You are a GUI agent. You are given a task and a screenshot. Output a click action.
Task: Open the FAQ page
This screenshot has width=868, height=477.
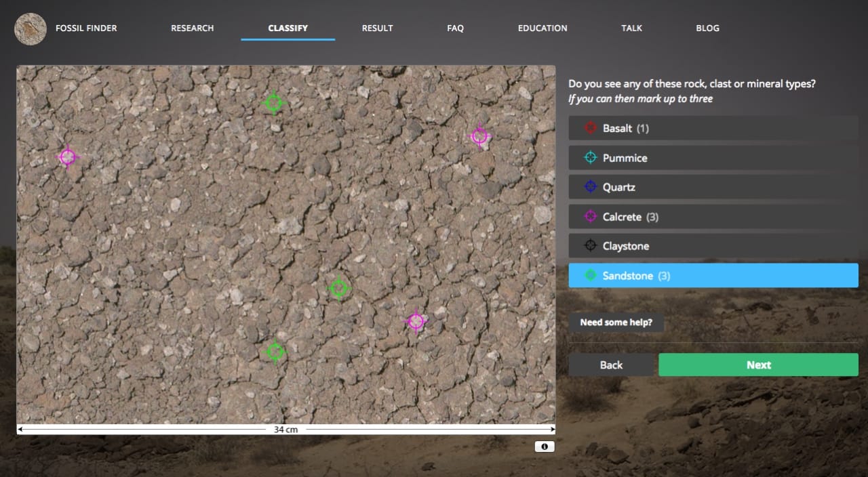[455, 28]
